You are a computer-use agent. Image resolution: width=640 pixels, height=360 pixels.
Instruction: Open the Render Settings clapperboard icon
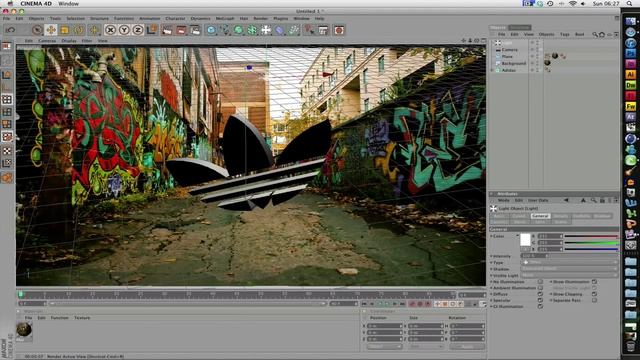(x=195, y=30)
